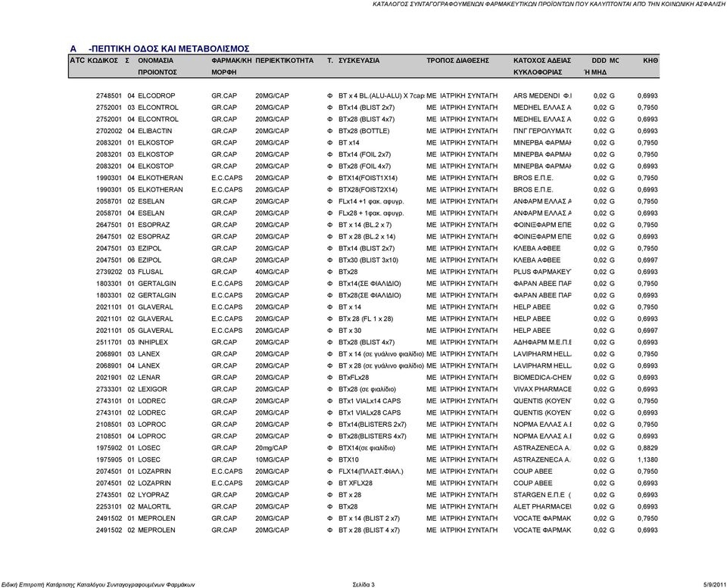Screen dimensions: 727x588
Task: Select the LENAR product name
Action: (x=149, y=378)
